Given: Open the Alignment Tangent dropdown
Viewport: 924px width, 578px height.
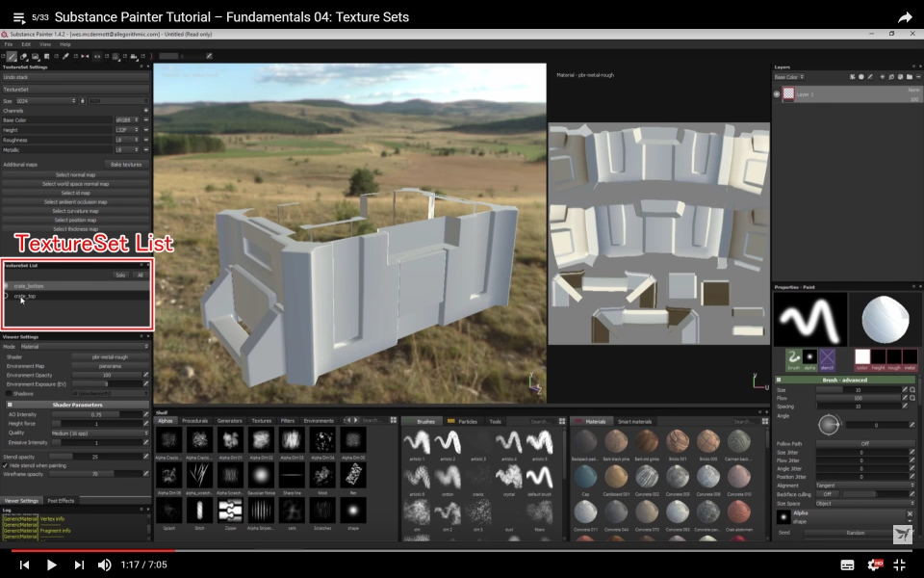Looking at the screenshot, I should 865,486.
